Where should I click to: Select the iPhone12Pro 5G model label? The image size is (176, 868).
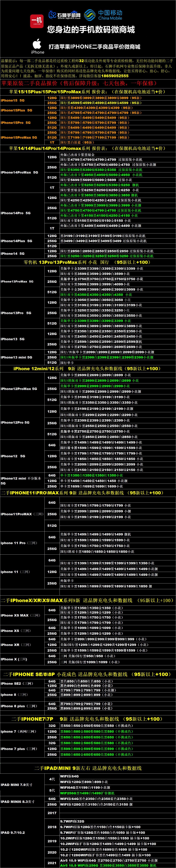(x=15, y=422)
